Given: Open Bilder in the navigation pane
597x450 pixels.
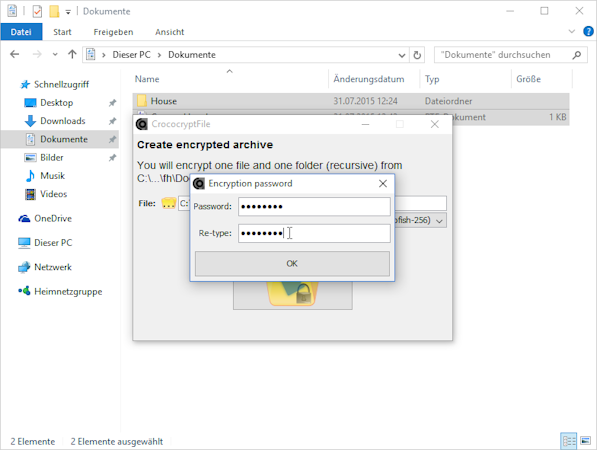Looking at the screenshot, I should tap(51, 158).
